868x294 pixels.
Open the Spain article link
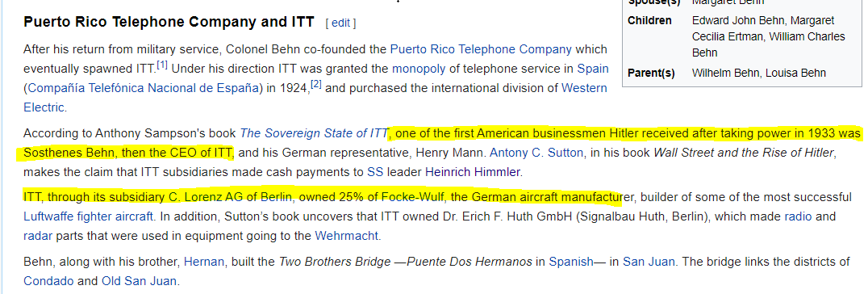593,69
